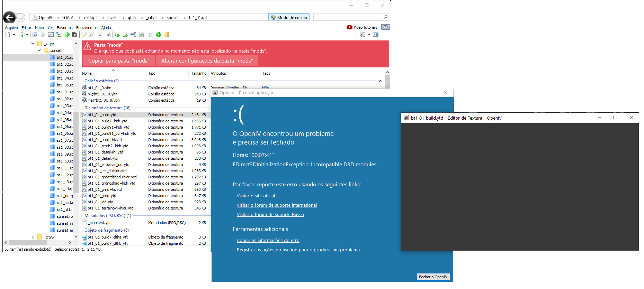Click the Video tutoriais YouTube icon
Image resolution: width=644 pixels, height=289 pixels.
[x=349, y=27]
